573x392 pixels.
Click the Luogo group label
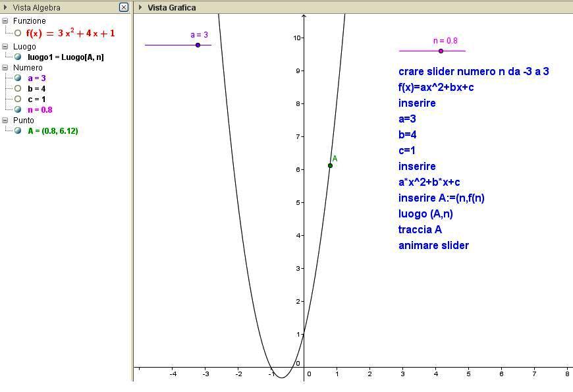[x=24, y=46]
